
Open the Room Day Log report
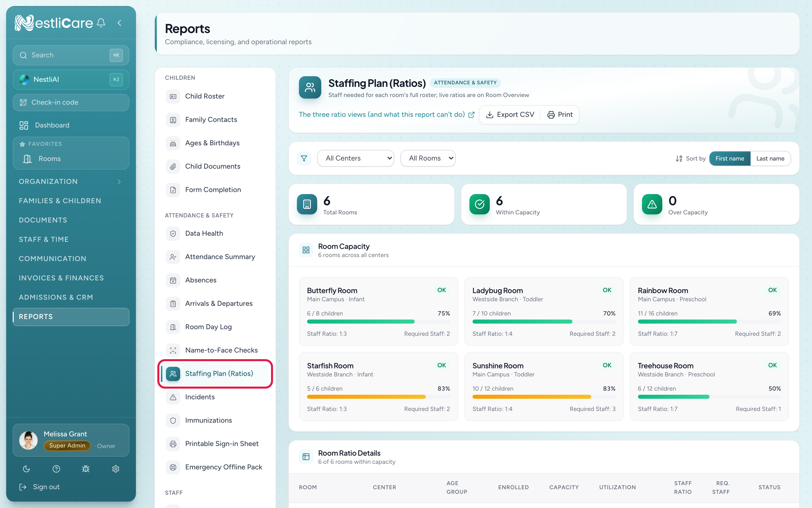[x=215, y=327]
